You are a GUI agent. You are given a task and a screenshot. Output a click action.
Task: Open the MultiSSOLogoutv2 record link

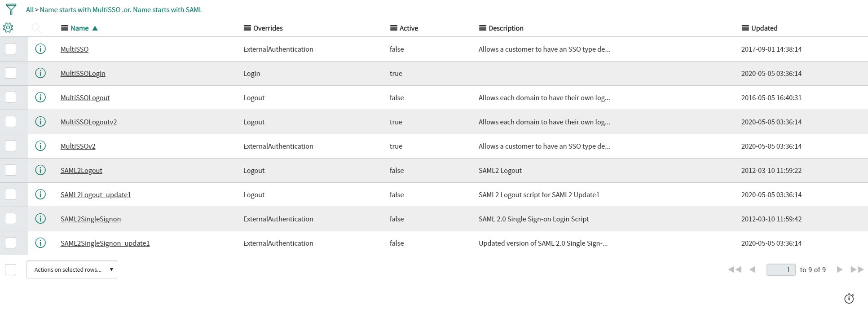[x=88, y=122]
